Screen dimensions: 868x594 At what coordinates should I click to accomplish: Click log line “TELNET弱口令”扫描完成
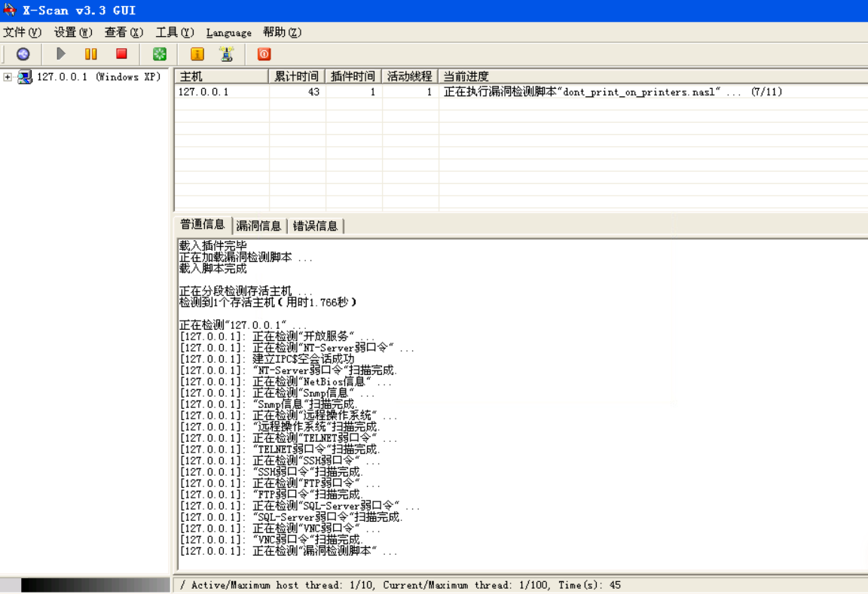point(280,449)
